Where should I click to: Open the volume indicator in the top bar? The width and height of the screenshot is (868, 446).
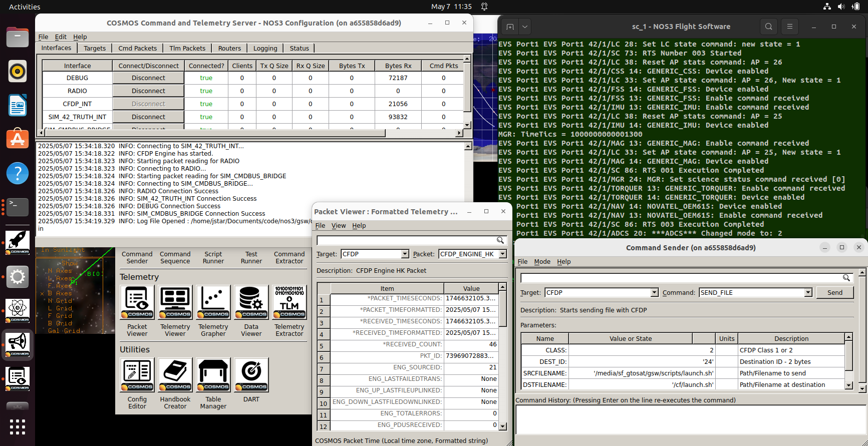841,7
